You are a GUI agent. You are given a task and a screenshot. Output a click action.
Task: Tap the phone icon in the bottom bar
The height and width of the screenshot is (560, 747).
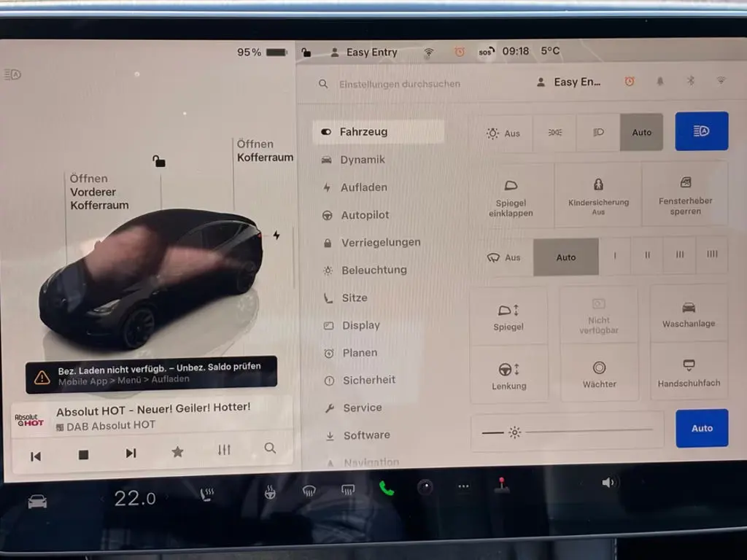click(x=387, y=488)
